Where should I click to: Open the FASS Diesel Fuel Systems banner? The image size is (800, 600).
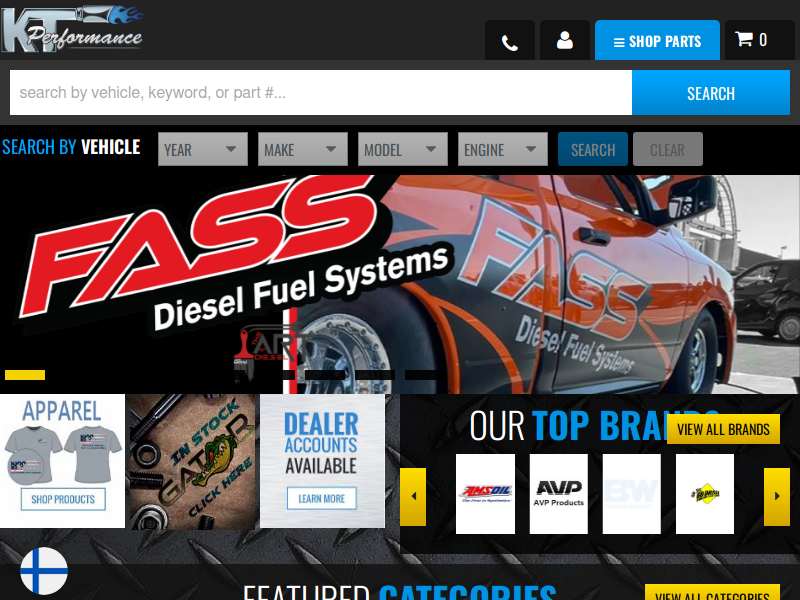click(400, 284)
